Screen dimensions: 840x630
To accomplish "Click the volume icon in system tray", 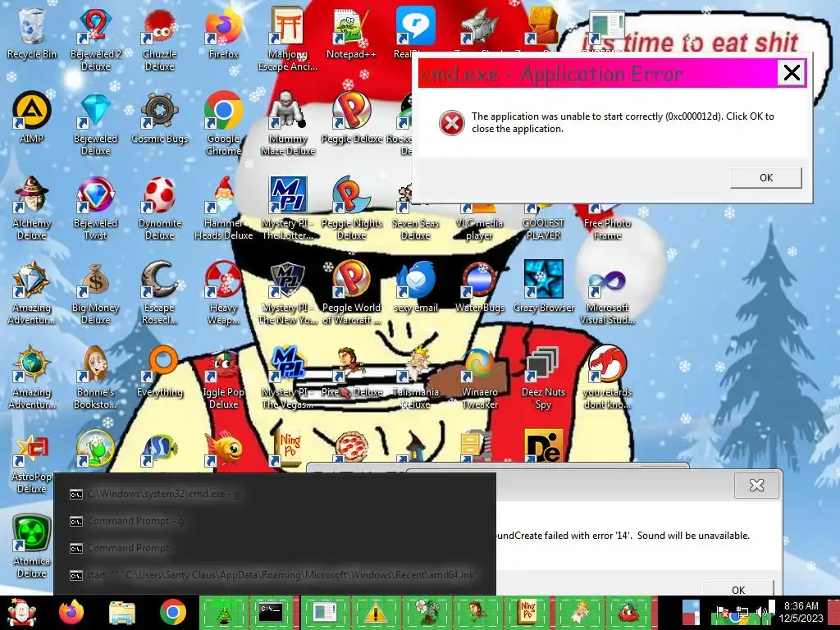I will click(x=760, y=612).
